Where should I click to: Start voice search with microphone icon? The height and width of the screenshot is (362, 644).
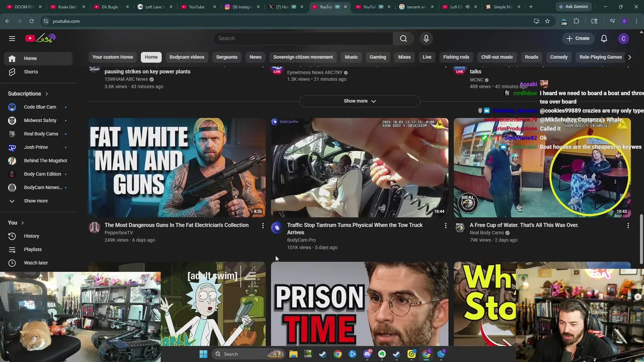click(426, 38)
